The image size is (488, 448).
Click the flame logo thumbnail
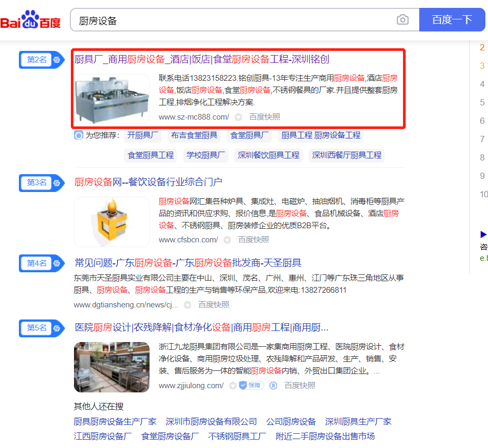[x=112, y=222]
